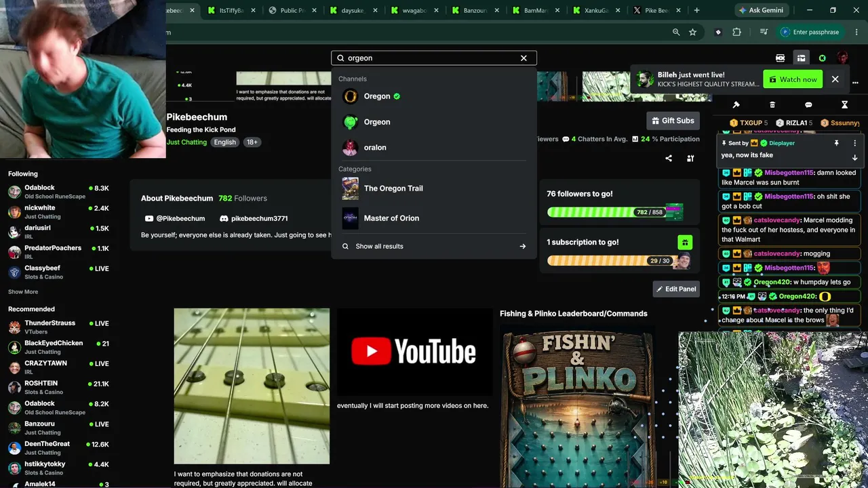Choose the Orgeon channel search result
The image size is (868, 488).
click(x=434, y=122)
